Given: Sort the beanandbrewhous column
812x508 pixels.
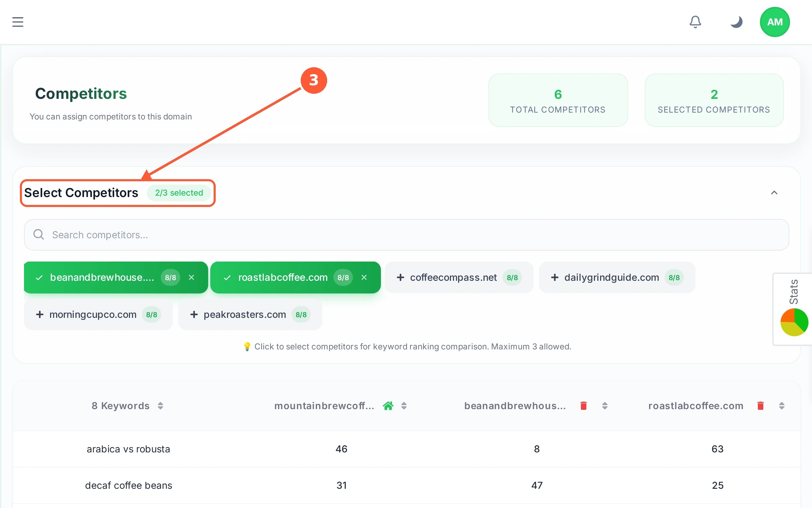Looking at the screenshot, I should coord(605,406).
